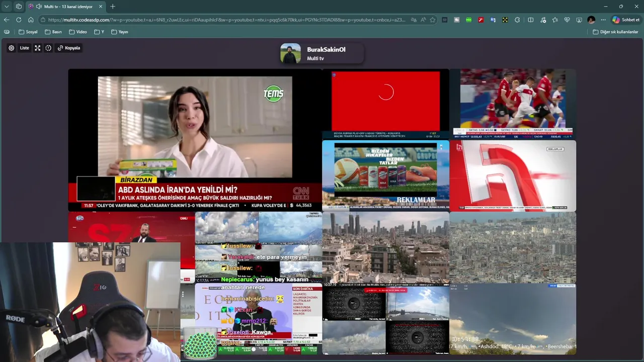
Task: Open BurakSakinOl profile card
Action: coord(322,53)
